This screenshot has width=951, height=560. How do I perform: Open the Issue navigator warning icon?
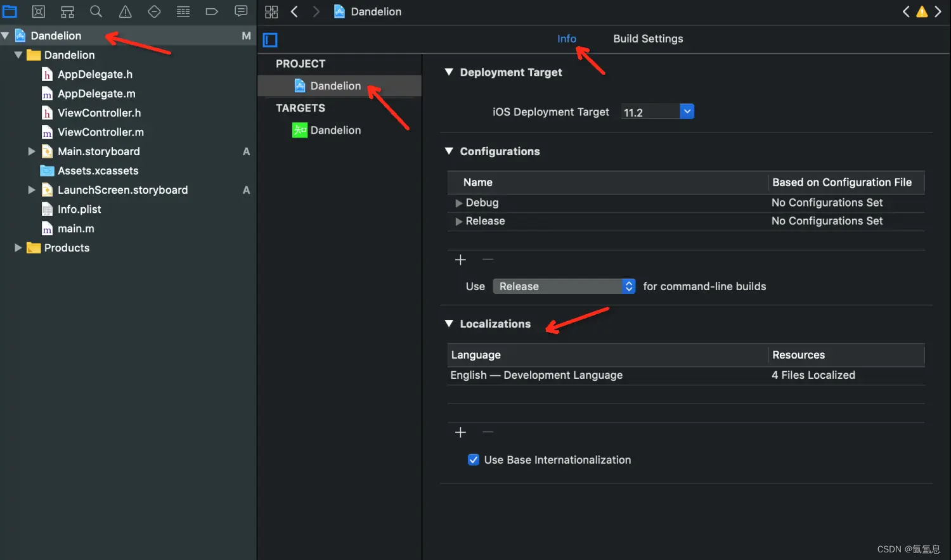tap(126, 11)
